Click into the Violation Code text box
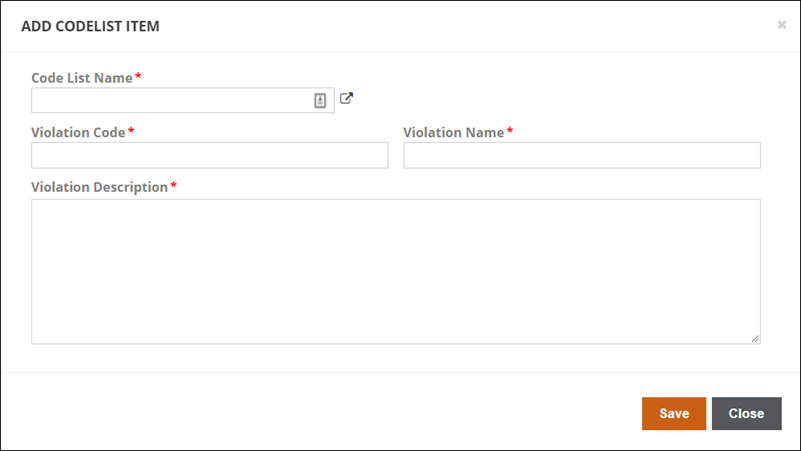Screen dimensions: 801x451 209,155
